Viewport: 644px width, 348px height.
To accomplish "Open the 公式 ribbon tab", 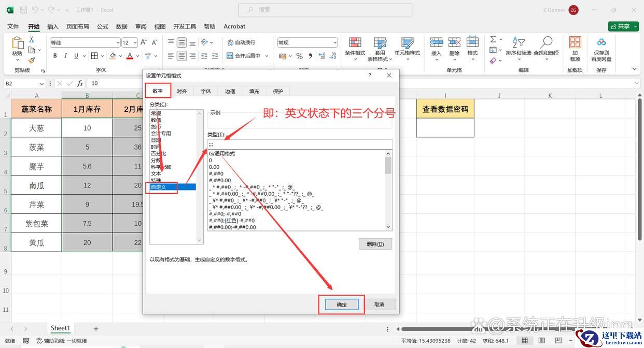I will [103, 26].
